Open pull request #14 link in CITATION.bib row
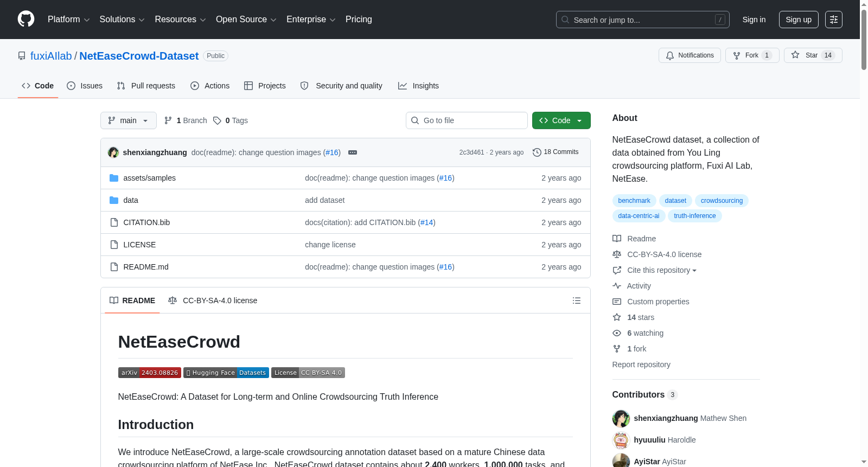This screenshot has width=868, height=467. (x=427, y=222)
